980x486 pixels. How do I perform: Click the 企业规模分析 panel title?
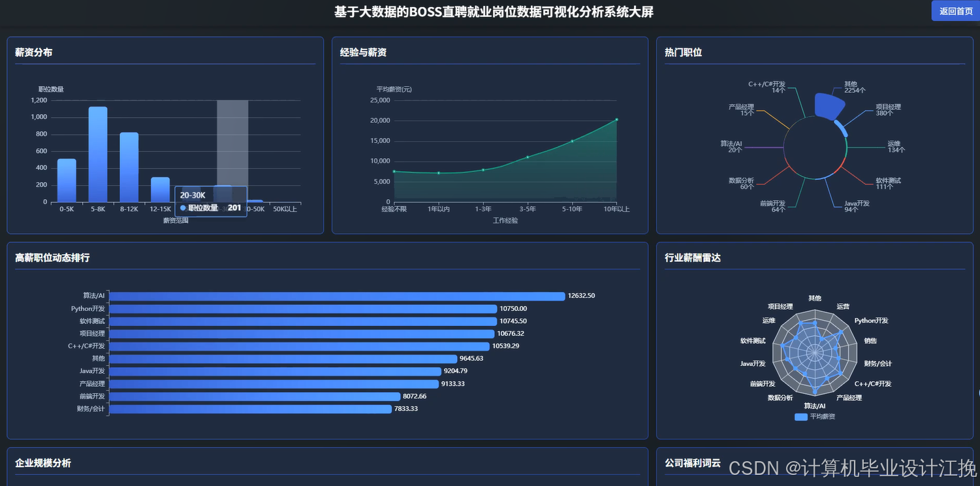(43, 463)
